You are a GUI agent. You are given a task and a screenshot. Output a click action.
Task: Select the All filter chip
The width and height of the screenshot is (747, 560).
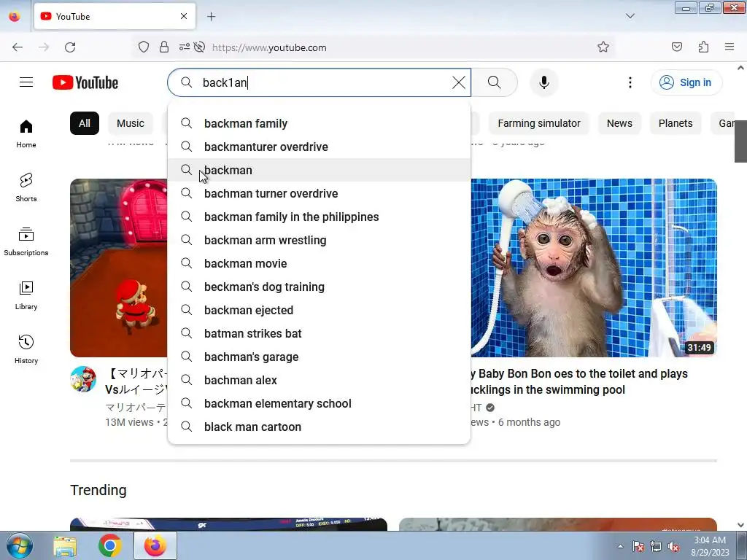85,123
